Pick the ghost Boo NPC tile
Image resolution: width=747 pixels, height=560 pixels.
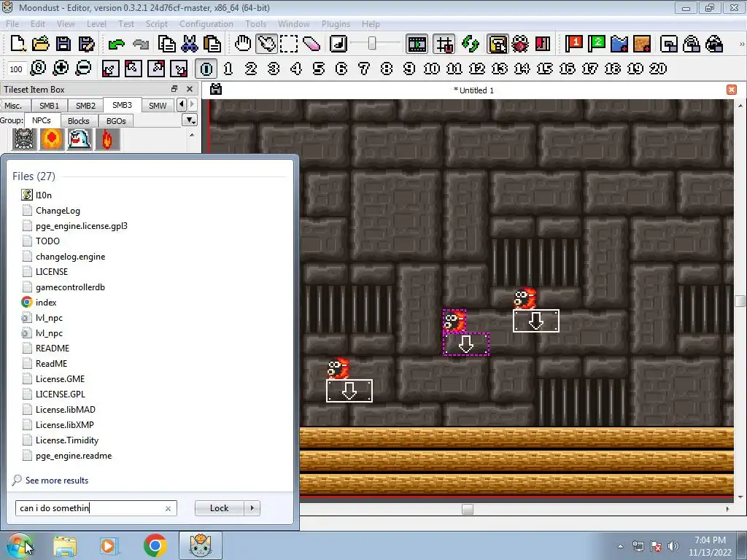click(x=80, y=139)
